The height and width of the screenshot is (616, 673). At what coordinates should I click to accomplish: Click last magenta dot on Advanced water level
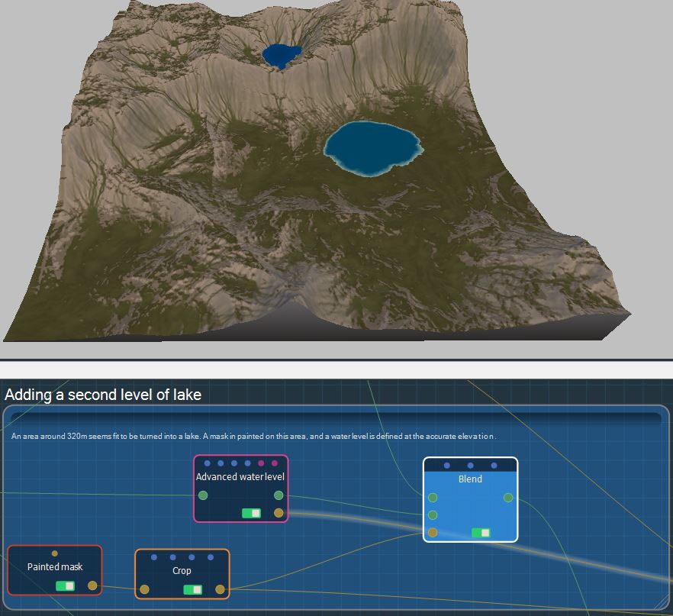pyautogui.click(x=275, y=463)
